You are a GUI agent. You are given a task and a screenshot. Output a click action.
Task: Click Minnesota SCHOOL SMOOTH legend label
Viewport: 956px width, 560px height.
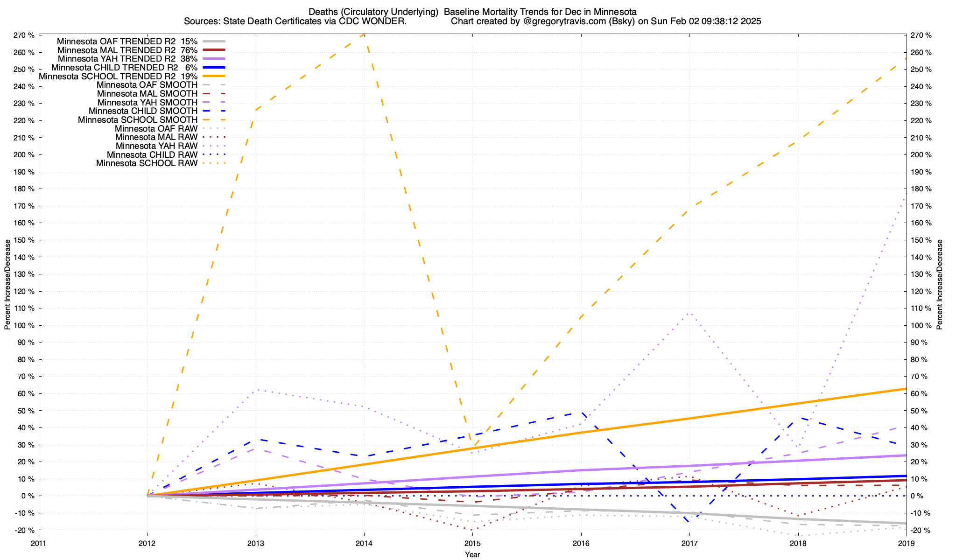[x=138, y=120]
